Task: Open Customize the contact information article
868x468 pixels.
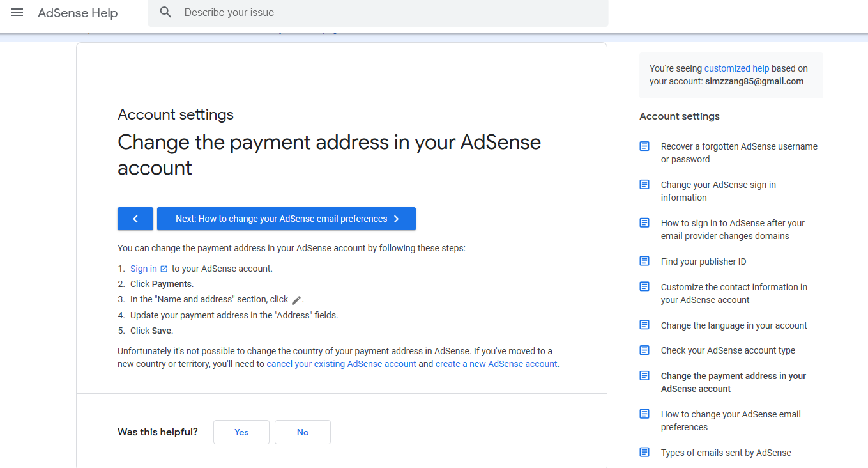Action: click(734, 293)
